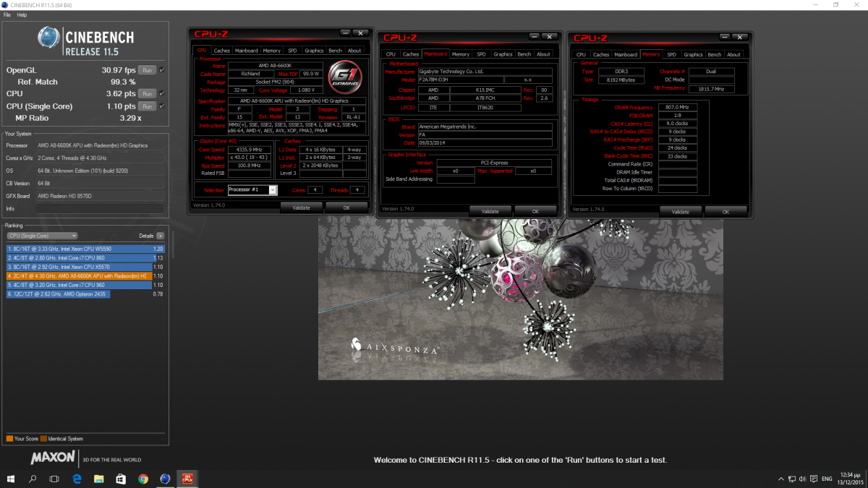This screenshot has width=868, height=488.
Task: Click Validate in the first CPU-Z window
Action: [301, 207]
